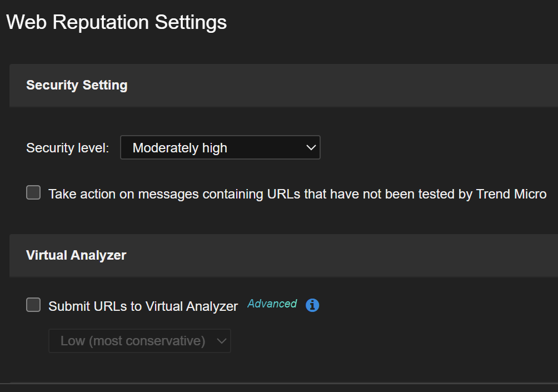This screenshot has width=558, height=392.
Task: Click the 'Low (most conservative)' option text
Action: (133, 341)
